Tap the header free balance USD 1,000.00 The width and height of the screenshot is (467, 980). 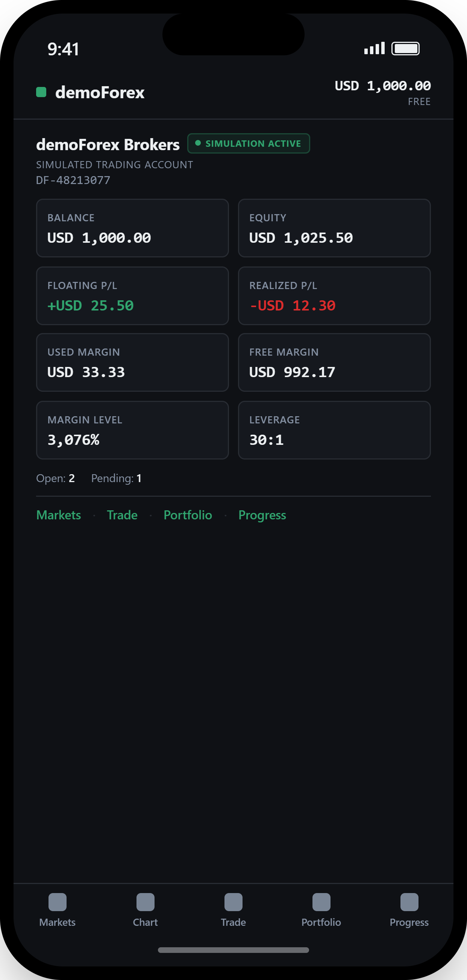(383, 85)
